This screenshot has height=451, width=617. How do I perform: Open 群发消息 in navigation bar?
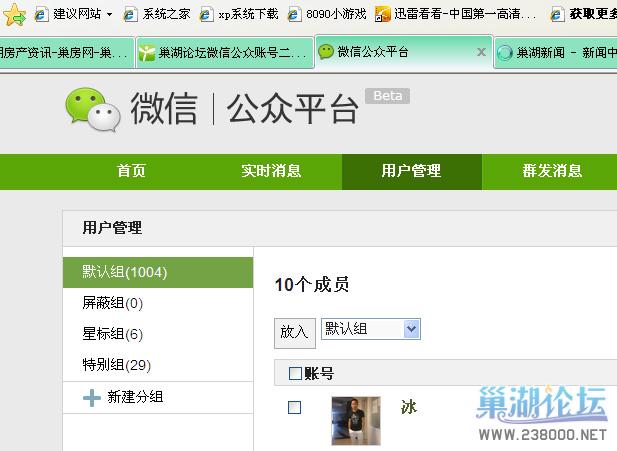552,171
